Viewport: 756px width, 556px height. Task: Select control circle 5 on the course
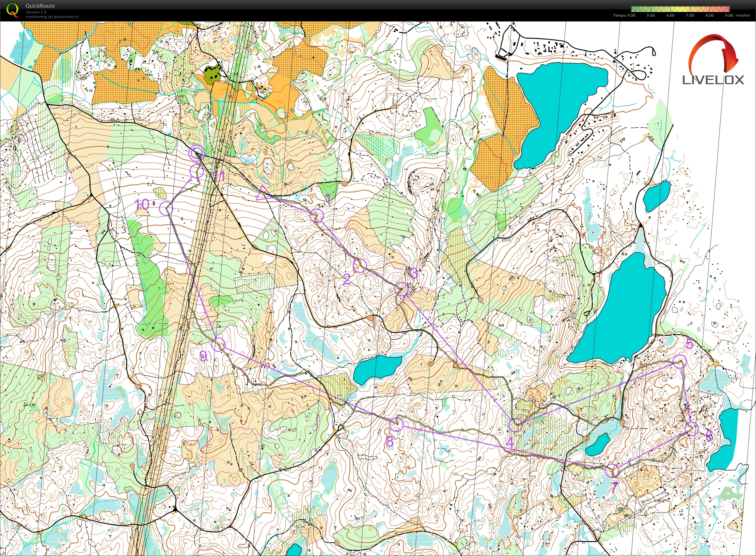[x=680, y=361]
